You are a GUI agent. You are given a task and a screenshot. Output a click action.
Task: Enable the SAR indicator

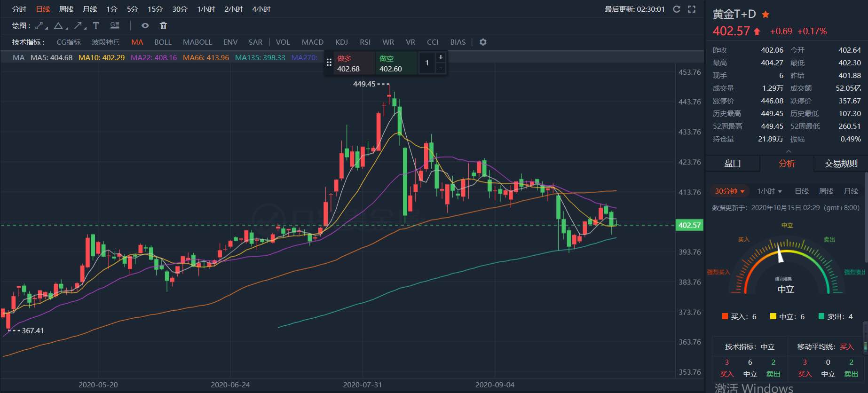(x=255, y=42)
